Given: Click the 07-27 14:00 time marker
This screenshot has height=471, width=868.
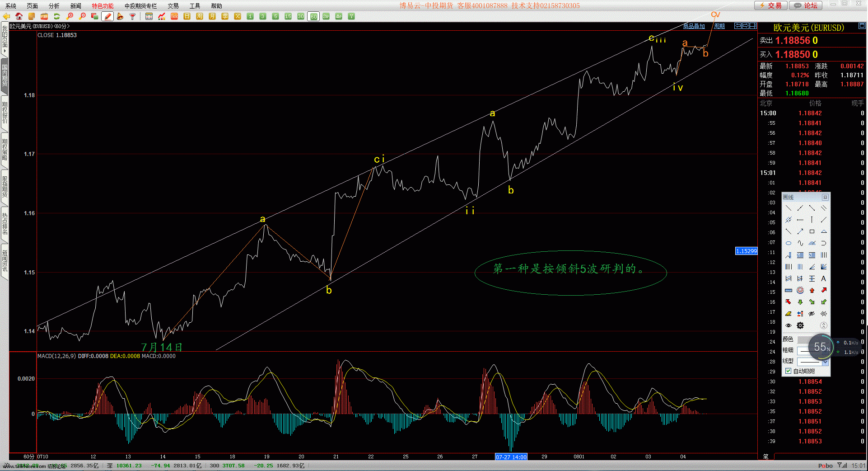Looking at the screenshot, I should pyautogui.click(x=511, y=457).
